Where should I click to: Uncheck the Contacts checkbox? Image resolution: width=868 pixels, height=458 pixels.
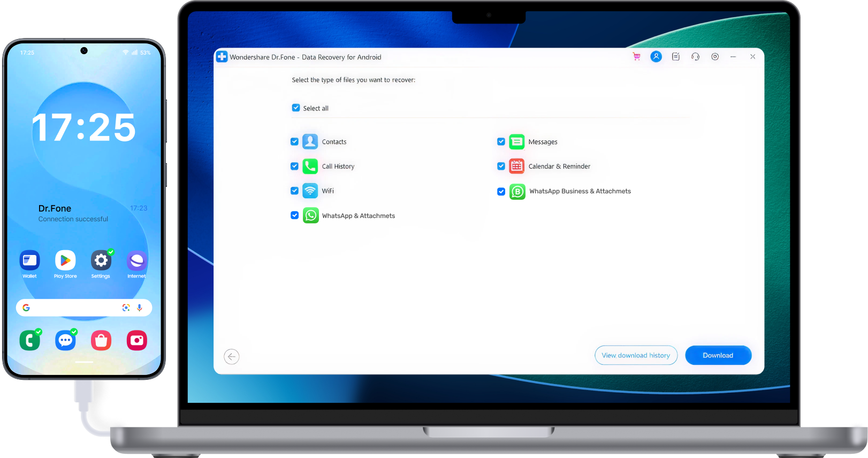tap(294, 141)
